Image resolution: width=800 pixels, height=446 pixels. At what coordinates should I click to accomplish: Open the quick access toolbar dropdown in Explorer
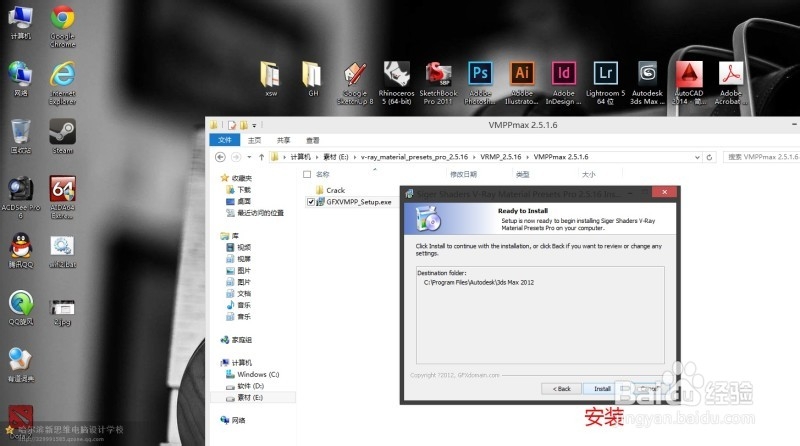pos(254,125)
